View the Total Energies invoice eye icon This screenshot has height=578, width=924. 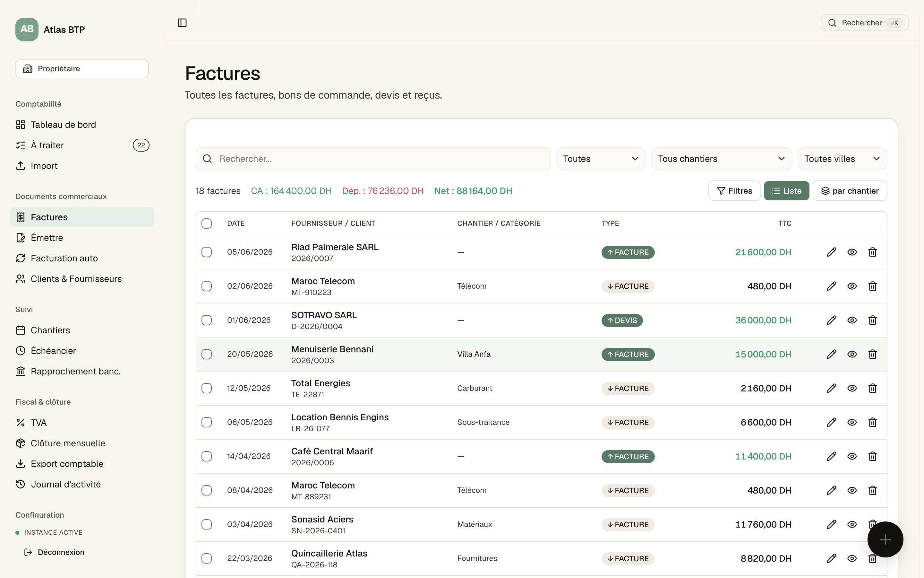852,388
